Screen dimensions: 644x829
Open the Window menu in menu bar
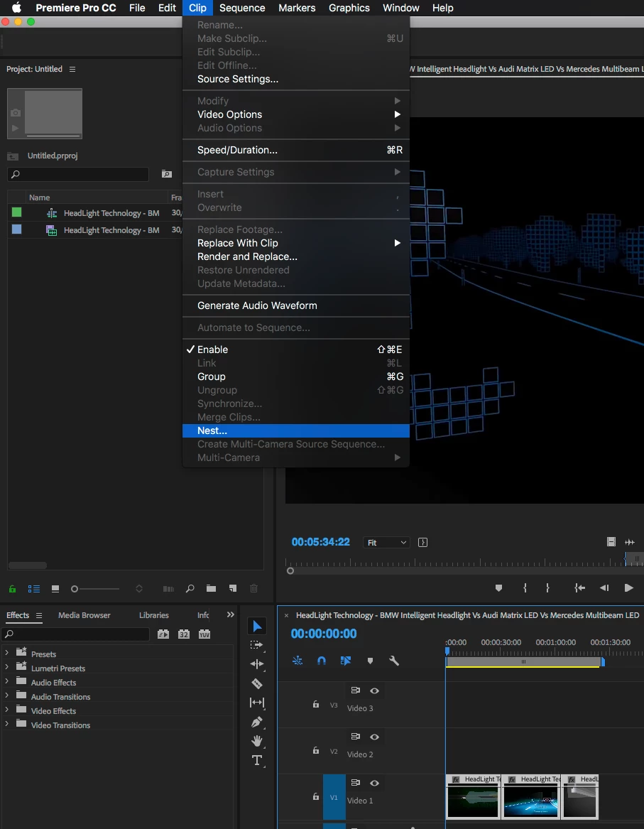(x=401, y=8)
